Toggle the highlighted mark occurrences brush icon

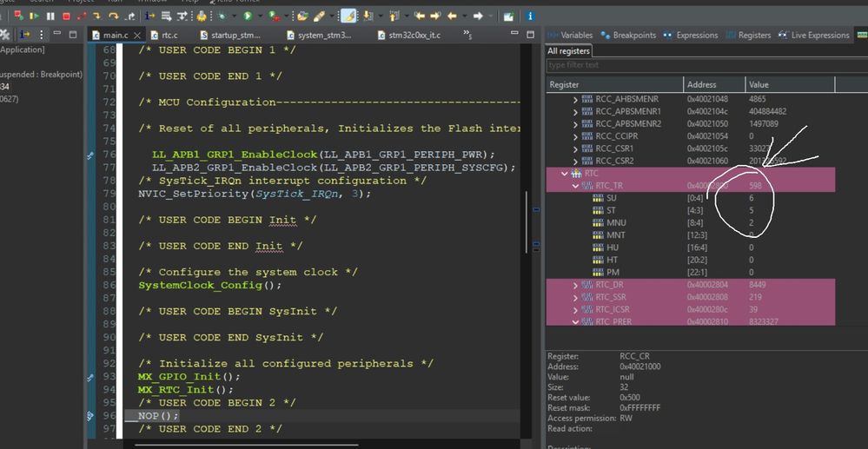348,16
